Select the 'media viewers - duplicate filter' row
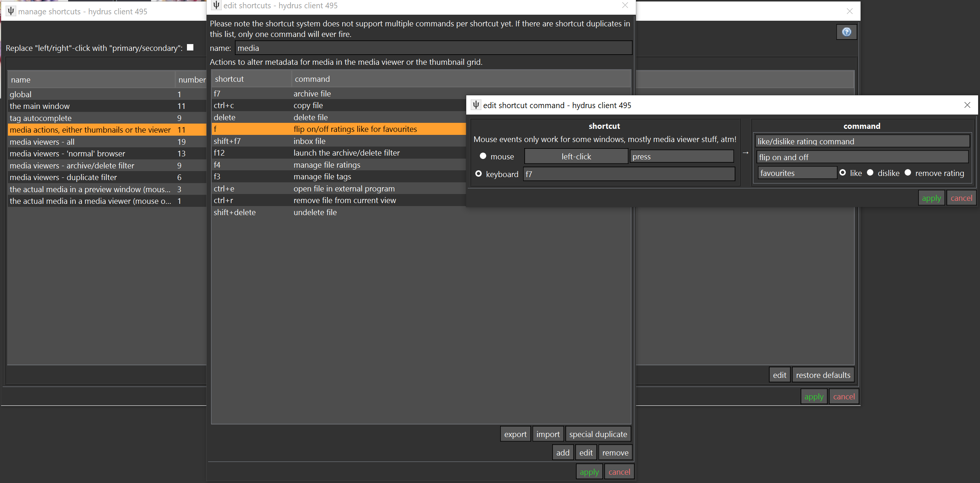980x483 pixels. coord(63,177)
